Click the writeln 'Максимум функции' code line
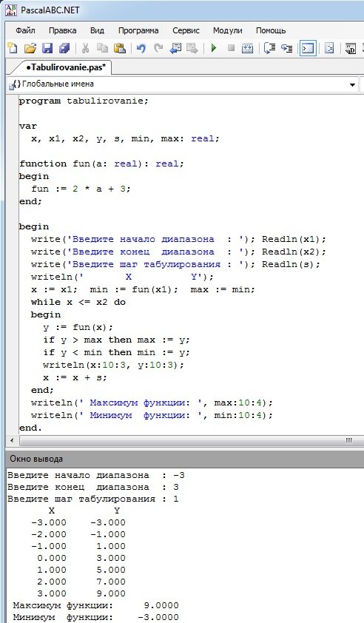The image size is (364, 623). click(x=152, y=403)
